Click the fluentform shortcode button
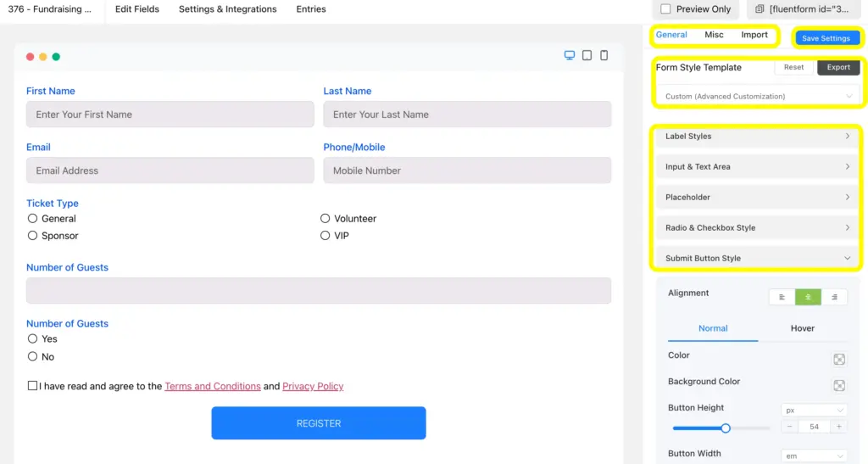Viewport: 868px width, 464px height. [802, 8]
